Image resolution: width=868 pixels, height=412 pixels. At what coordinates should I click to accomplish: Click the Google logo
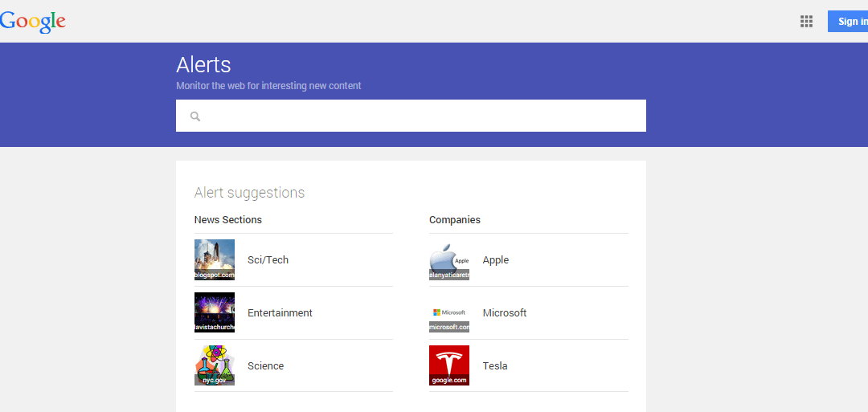point(32,22)
